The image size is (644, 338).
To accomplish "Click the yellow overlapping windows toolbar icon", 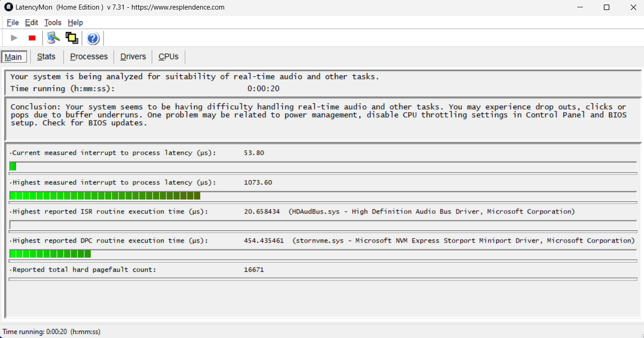I will (72, 38).
